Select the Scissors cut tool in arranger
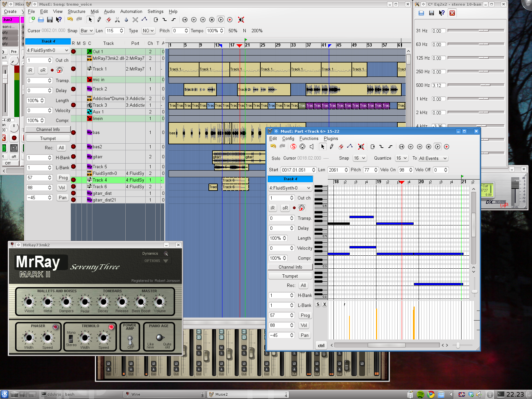 click(117, 20)
